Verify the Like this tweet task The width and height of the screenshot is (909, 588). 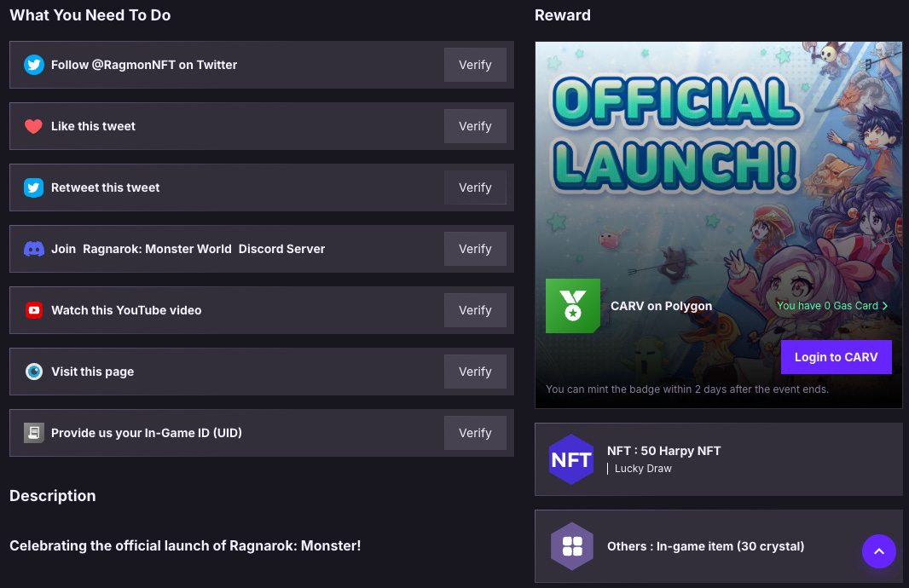(475, 126)
